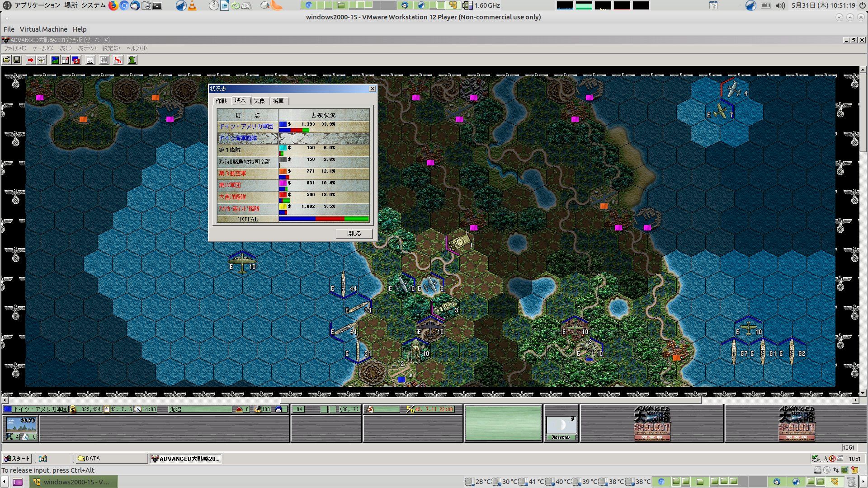The width and height of the screenshot is (868, 488).
Task: Select the warship unit numbered 62
Action: coord(792,352)
